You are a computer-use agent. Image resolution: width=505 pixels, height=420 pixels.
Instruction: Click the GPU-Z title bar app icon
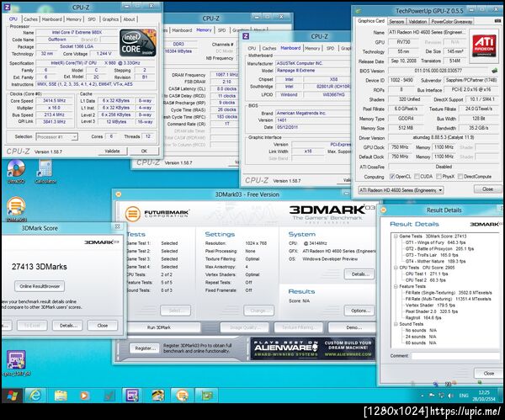(x=359, y=11)
